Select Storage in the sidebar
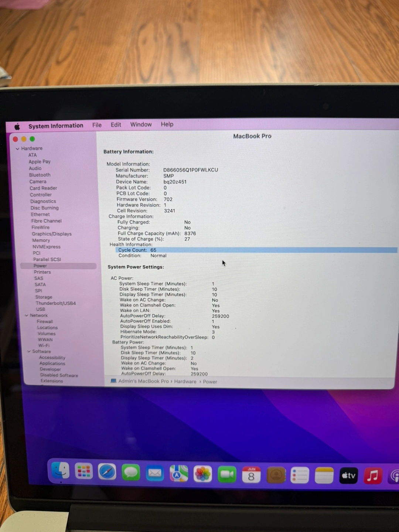The height and width of the screenshot is (532, 399). 44,297
